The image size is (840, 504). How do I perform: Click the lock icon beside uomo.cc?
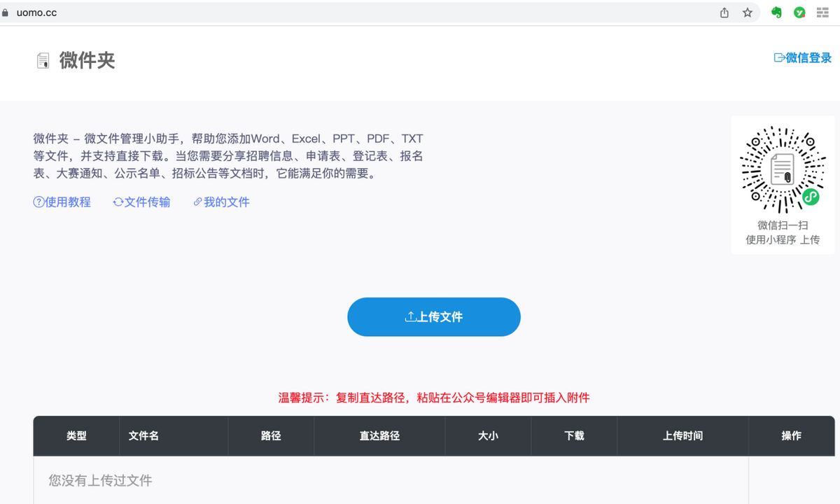(6, 13)
